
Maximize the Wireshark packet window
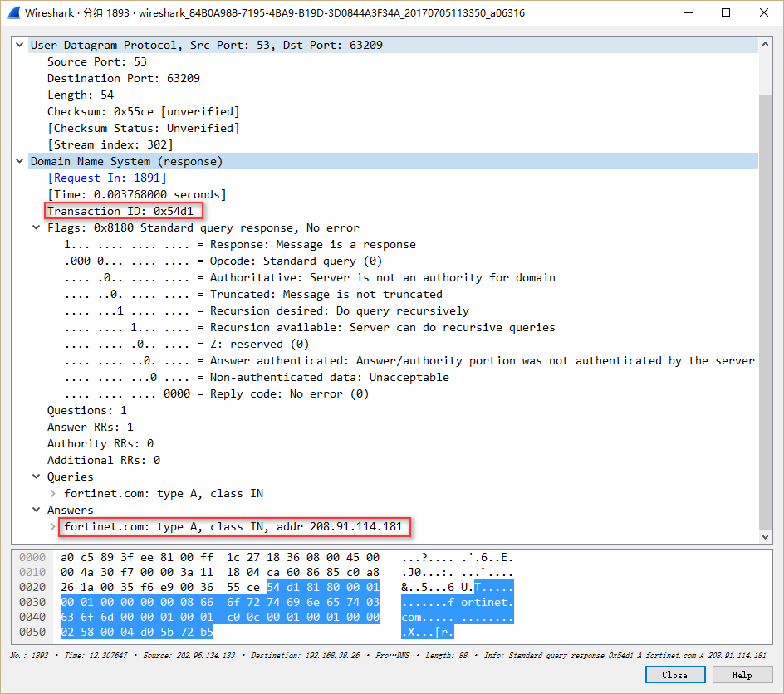[726, 13]
